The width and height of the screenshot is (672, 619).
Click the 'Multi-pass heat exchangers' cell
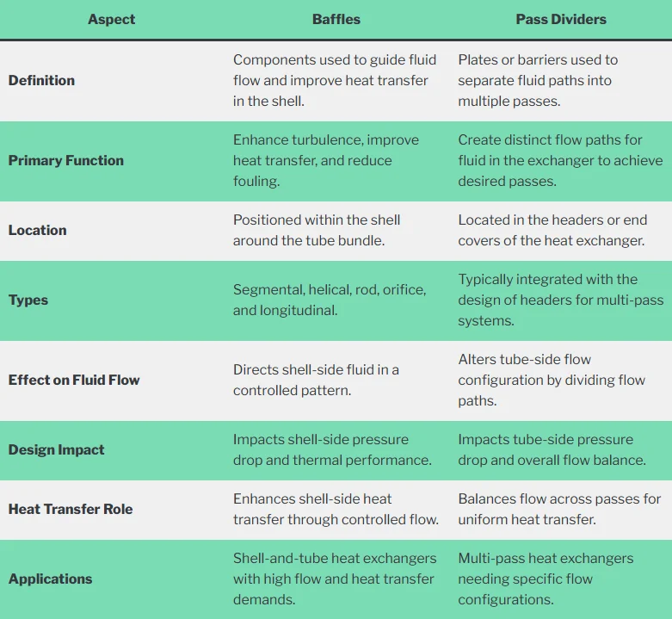546,579
